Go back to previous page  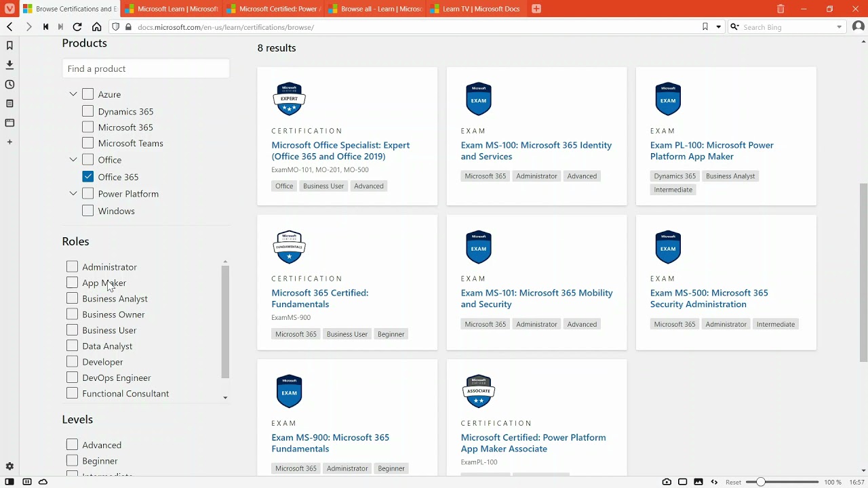click(x=9, y=27)
